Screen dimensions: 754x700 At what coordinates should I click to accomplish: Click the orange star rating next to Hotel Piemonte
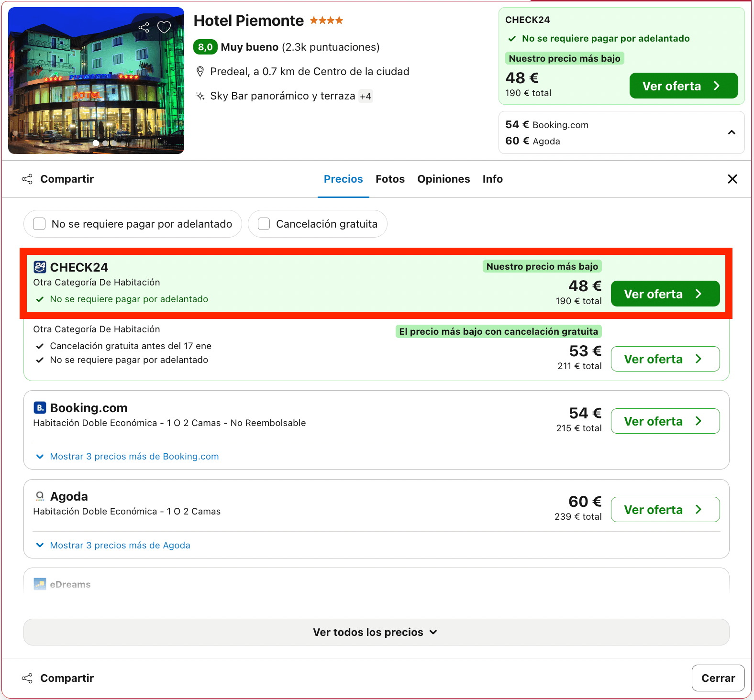click(326, 21)
